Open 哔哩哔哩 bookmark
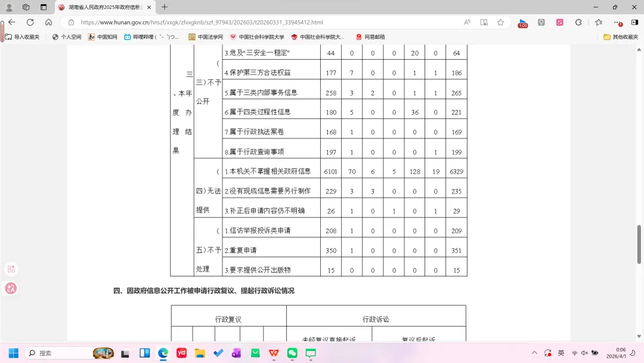Image resolution: width=644 pixels, height=363 pixels. [x=151, y=36]
